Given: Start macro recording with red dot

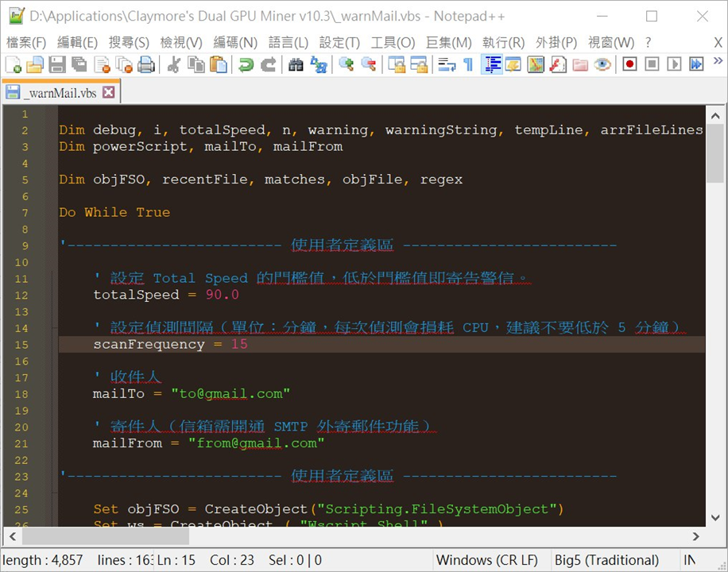Looking at the screenshot, I should pos(629,64).
